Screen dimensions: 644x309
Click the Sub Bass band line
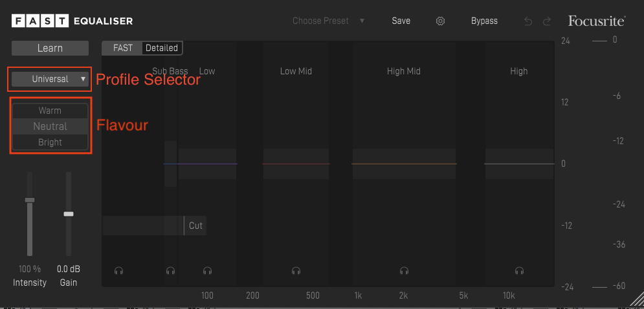(170, 164)
